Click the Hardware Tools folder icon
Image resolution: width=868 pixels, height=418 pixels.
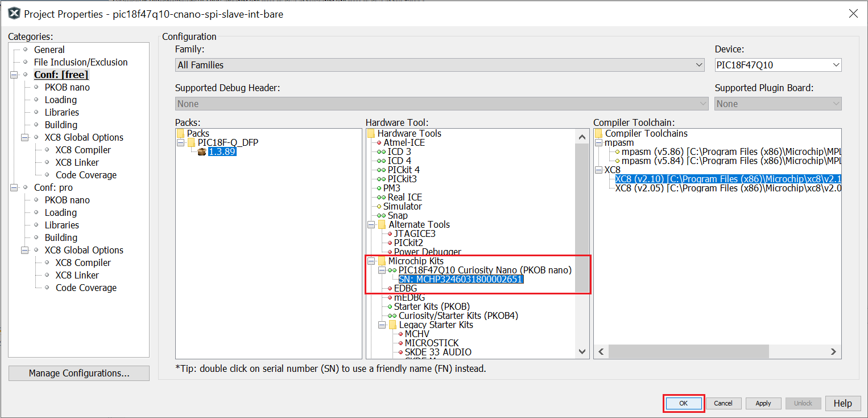tap(371, 133)
